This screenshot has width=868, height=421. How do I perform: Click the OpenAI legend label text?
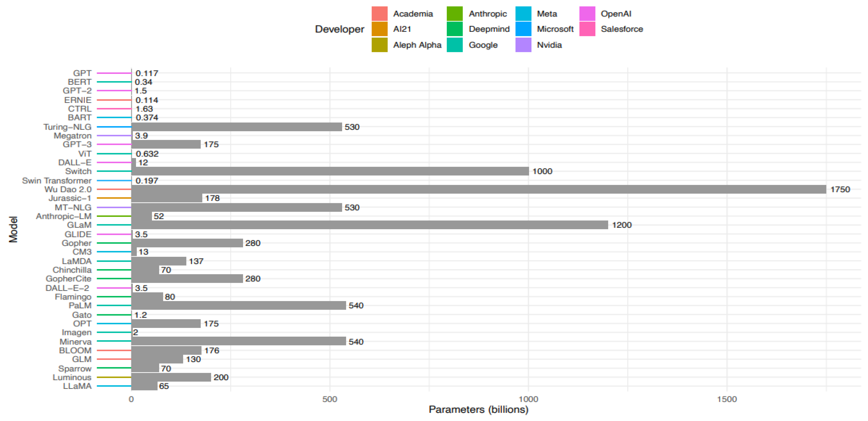coord(616,14)
